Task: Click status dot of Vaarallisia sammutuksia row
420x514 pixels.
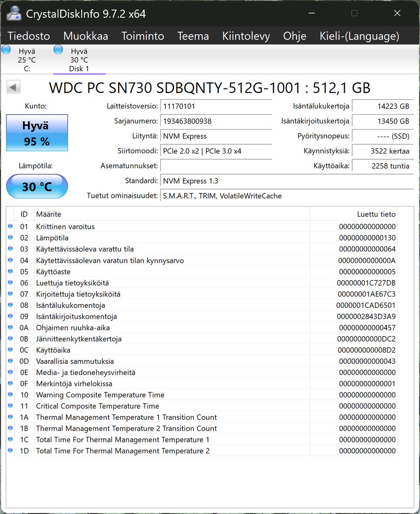Action: coord(10,360)
